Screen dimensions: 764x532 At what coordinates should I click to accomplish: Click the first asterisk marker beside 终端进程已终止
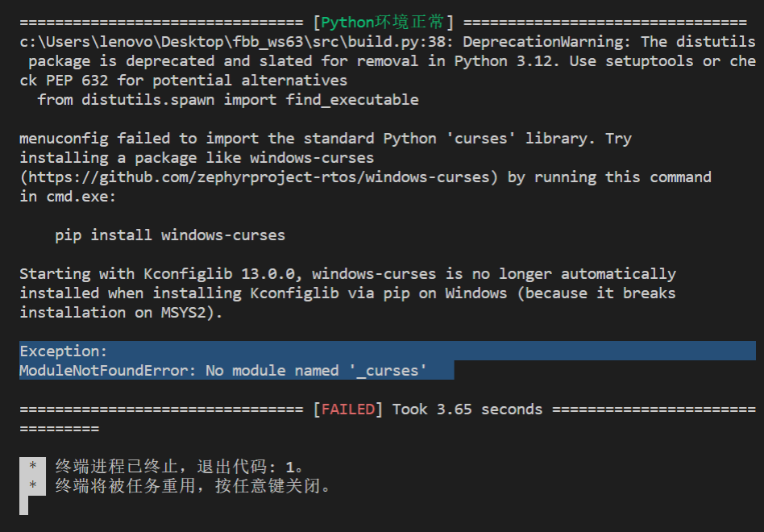point(33,467)
